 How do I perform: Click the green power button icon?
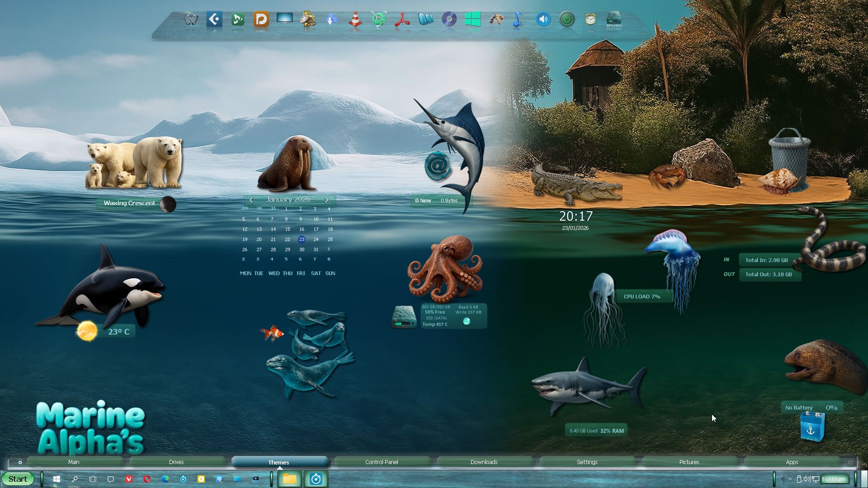(567, 19)
